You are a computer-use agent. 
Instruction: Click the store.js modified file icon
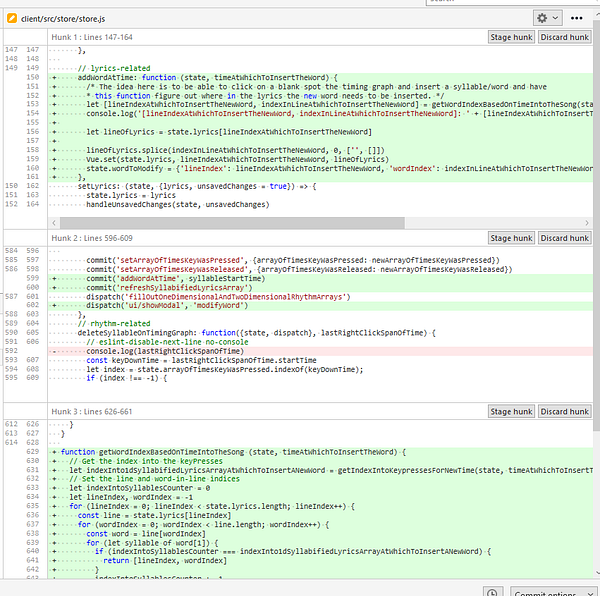coord(10,18)
